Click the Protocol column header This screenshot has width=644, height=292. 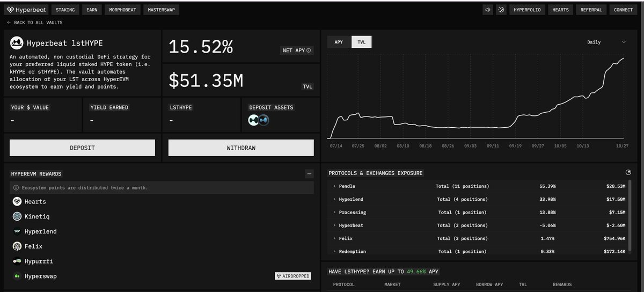click(x=343, y=284)
